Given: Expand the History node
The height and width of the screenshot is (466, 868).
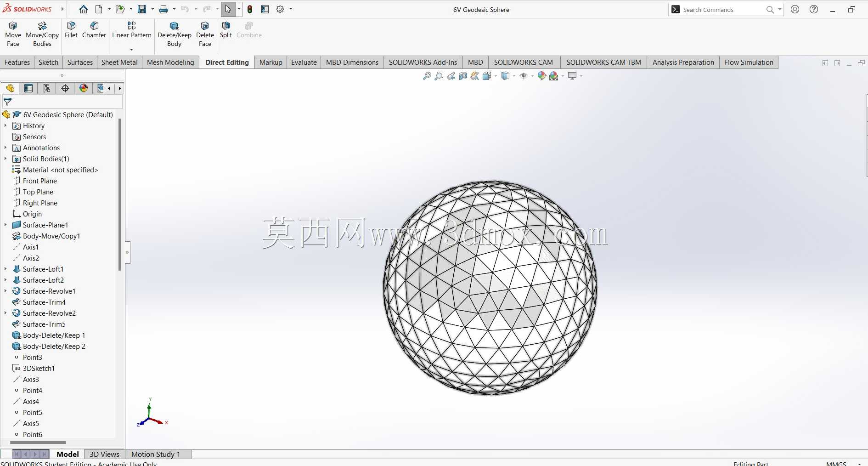Looking at the screenshot, I should (6, 125).
